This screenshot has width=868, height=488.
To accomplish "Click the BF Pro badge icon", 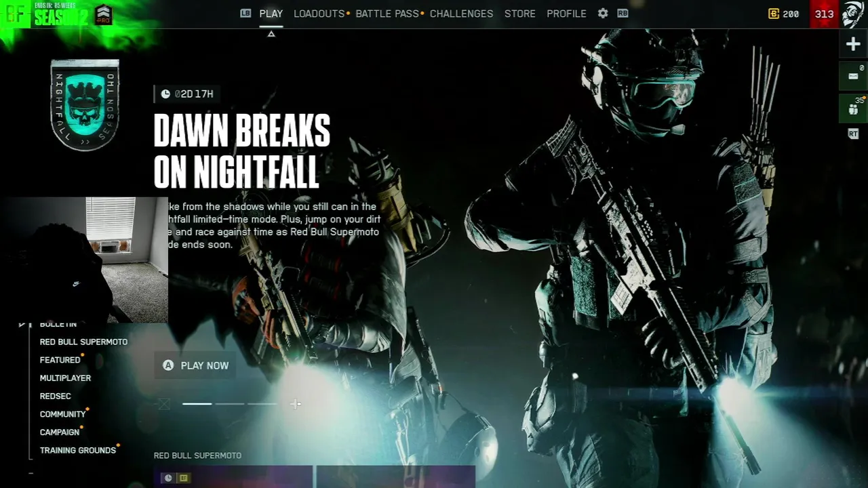I will 103,14.
